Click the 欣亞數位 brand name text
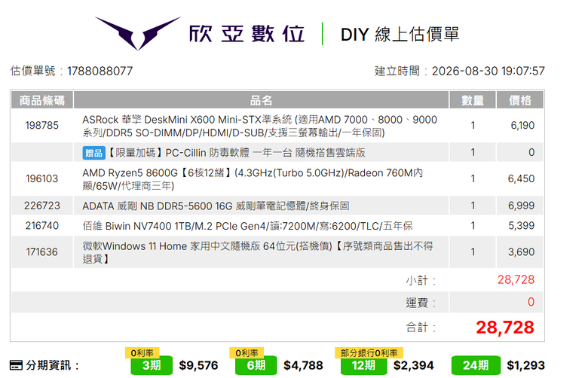The image size is (588, 378). [x=247, y=34]
